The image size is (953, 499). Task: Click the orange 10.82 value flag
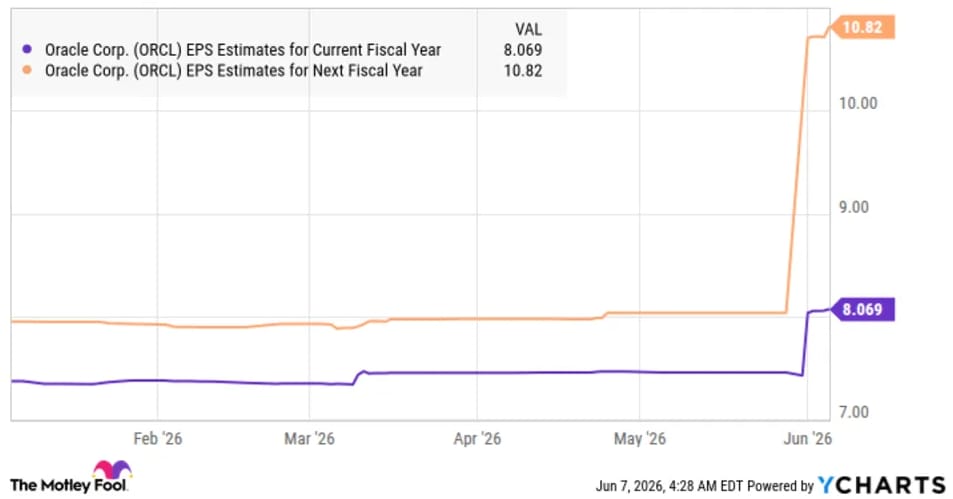tap(862, 27)
